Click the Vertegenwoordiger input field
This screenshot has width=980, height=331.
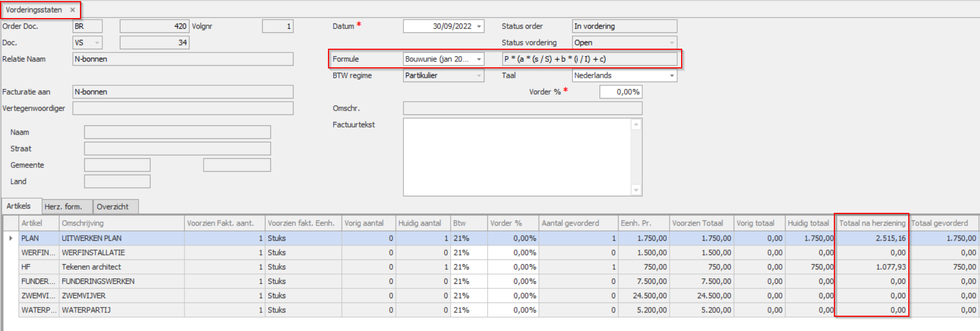pos(183,108)
